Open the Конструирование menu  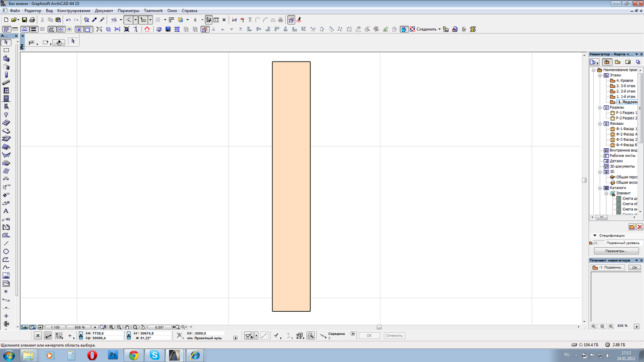point(74,11)
